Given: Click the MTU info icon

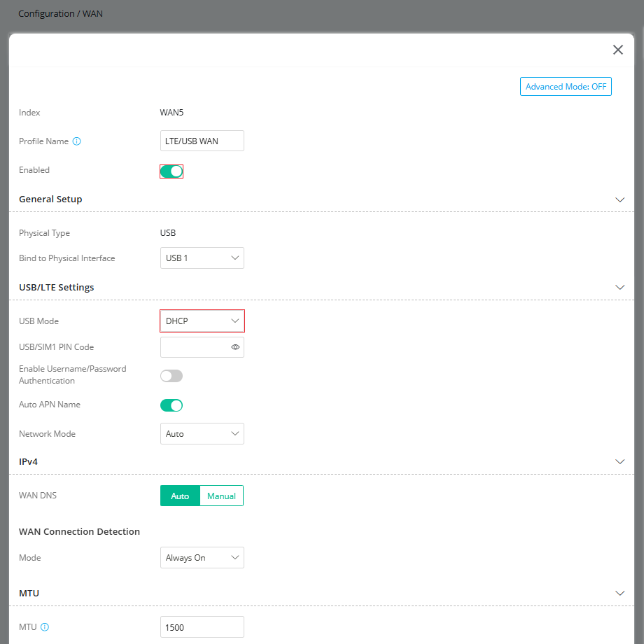Looking at the screenshot, I should [45, 626].
